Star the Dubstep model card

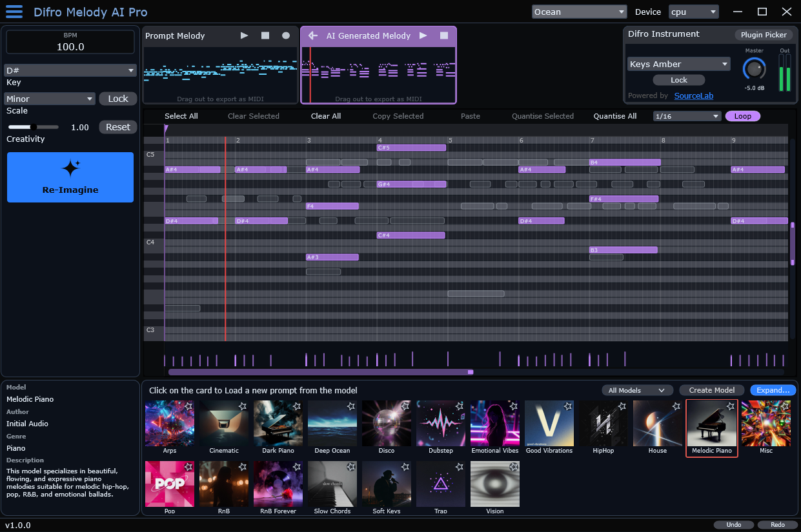(x=460, y=406)
